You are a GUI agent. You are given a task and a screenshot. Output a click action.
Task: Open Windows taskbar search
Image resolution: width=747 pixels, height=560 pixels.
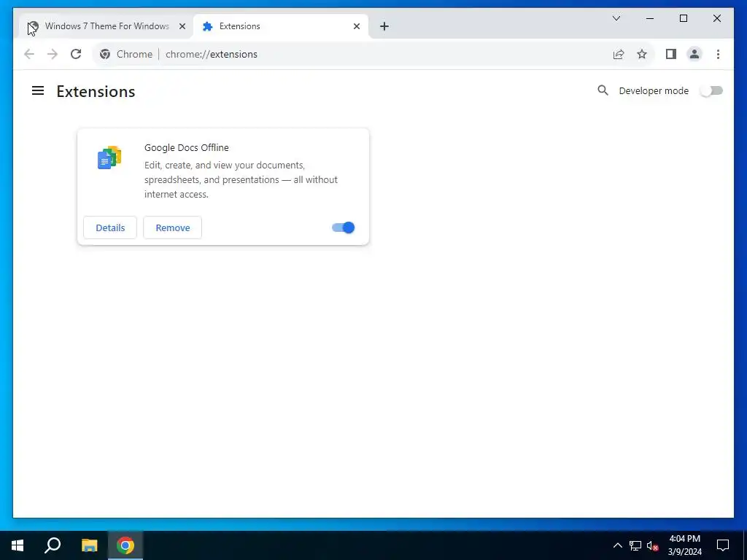coord(53,545)
